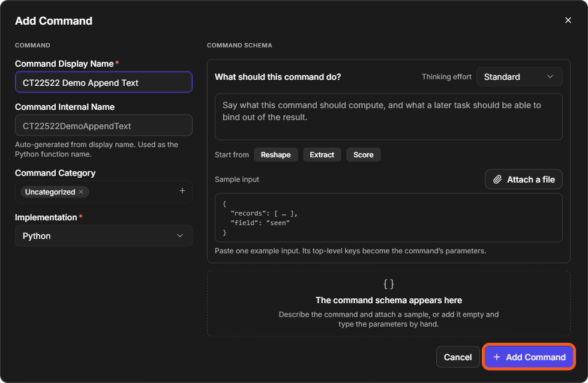Click the Sample input JSON box
This screenshot has height=383, width=588.
click(x=389, y=217)
